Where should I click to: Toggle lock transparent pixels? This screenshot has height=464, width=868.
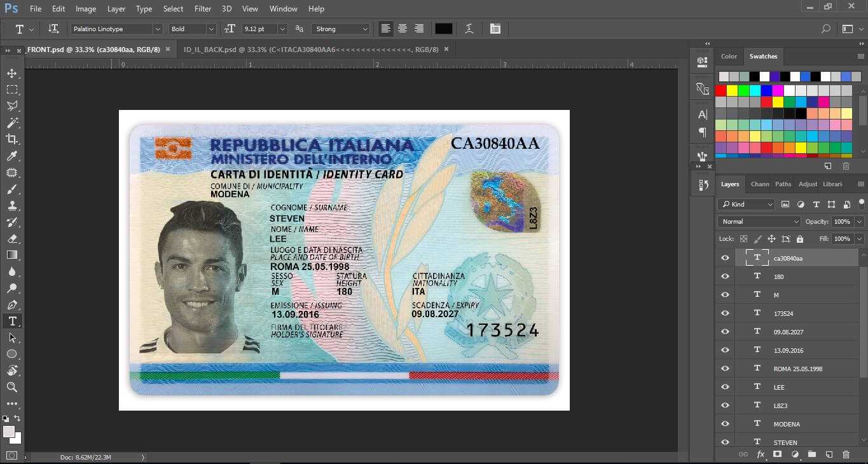tap(743, 239)
